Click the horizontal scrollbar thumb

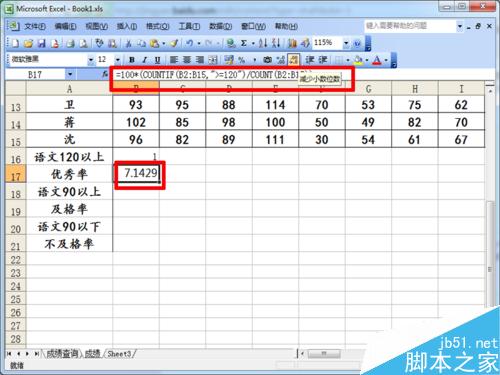(324, 354)
